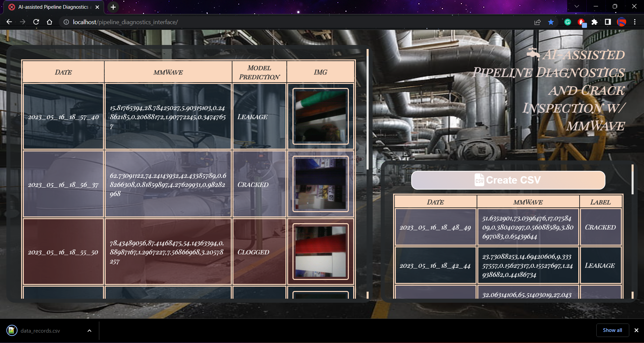
Task: Toggle the bookmark star for this page
Action: point(550,22)
